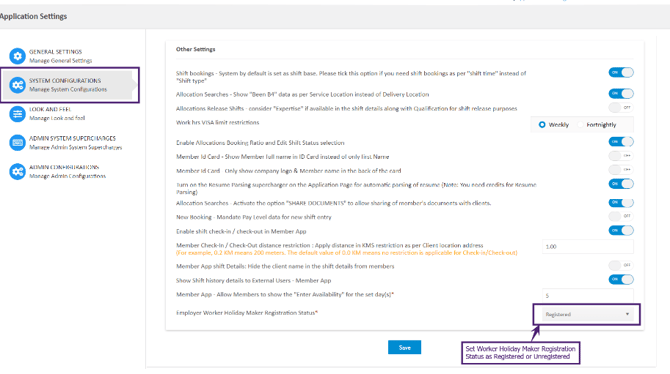Click the System Configurations icon

18,85
